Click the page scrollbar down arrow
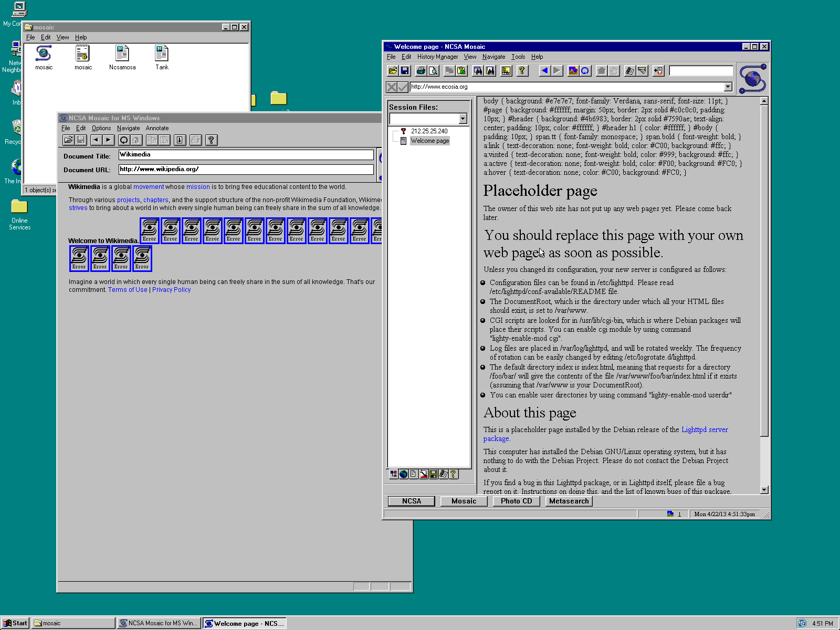 764,489
